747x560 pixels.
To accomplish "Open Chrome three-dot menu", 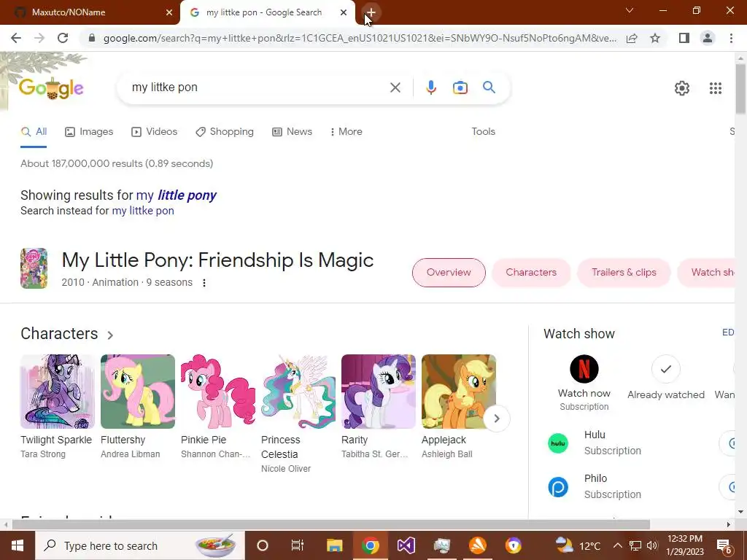I will [731, 38].
